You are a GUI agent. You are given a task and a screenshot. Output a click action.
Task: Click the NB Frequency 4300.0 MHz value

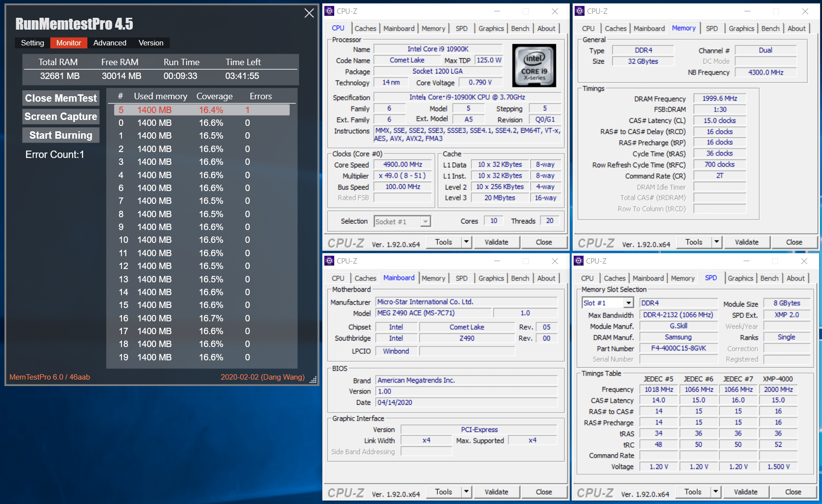(x=765, y=73)
